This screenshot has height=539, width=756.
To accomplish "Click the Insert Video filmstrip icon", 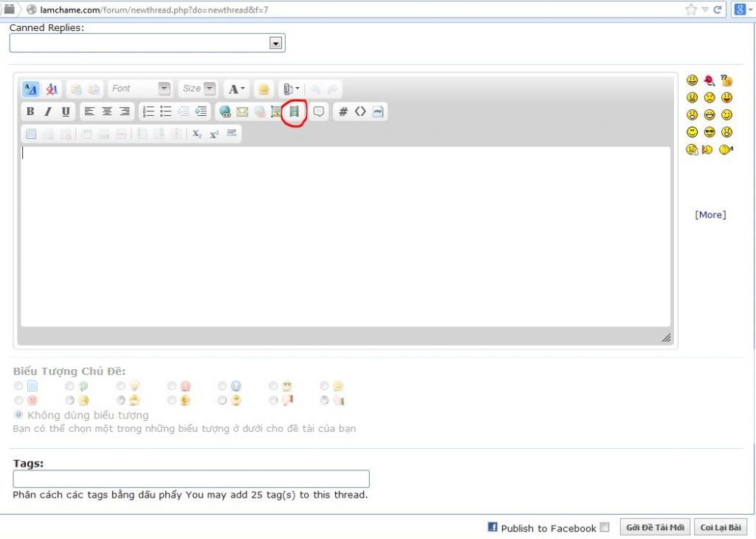I will (295, 111).
